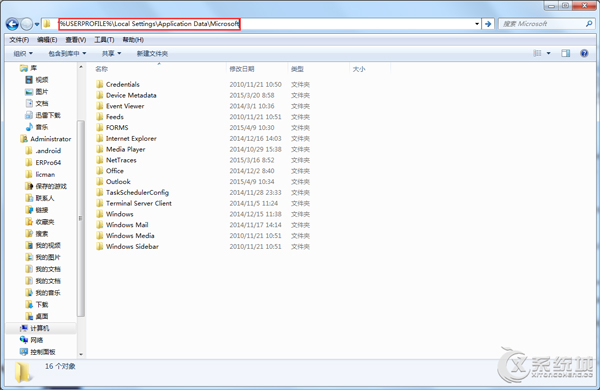Click the address bar path field

click(260, 24)
